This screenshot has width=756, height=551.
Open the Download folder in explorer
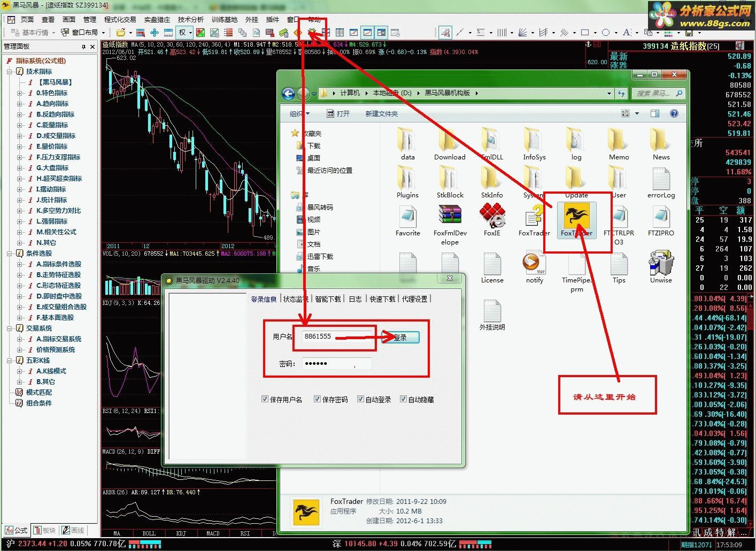point(450,143)
